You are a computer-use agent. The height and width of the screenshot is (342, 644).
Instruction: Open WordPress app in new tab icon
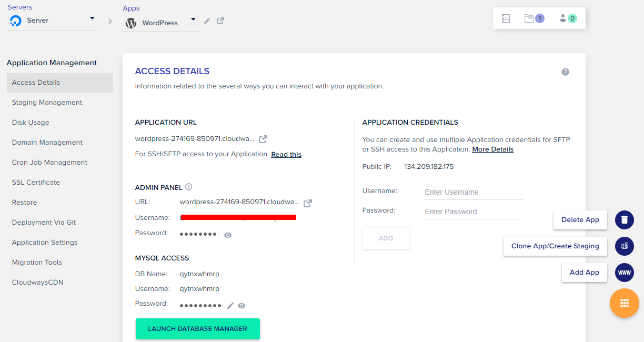click(220, 21)
